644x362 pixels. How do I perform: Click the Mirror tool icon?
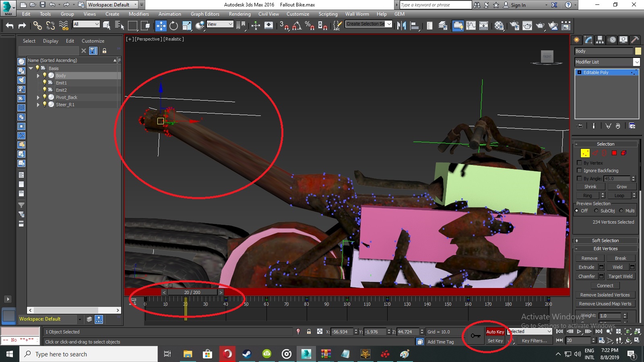[x=401, y=26]
